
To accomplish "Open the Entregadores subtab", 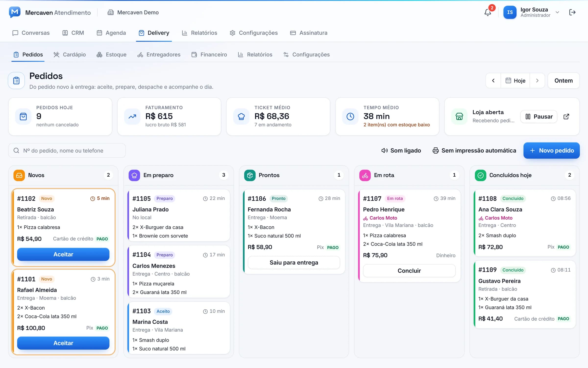I will [159, 54].
